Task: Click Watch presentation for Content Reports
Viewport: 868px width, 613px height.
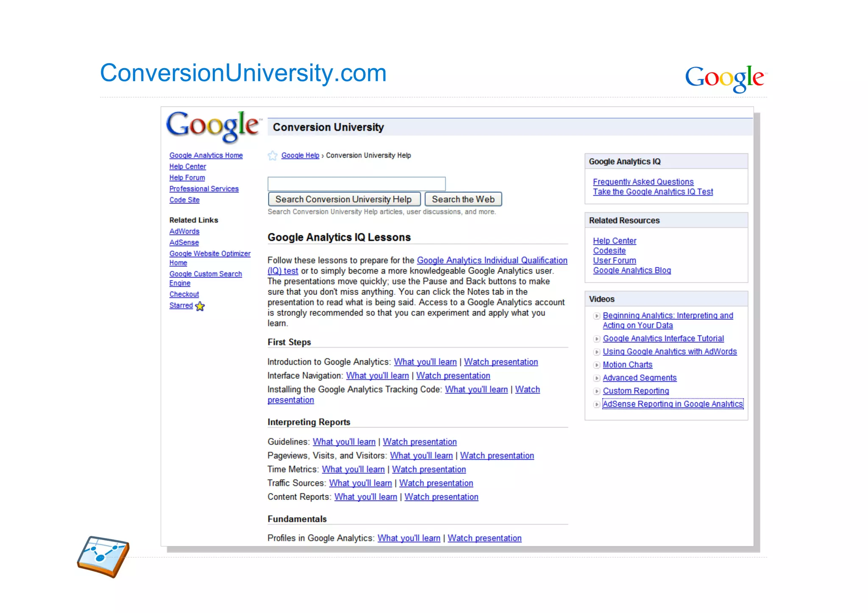Action: click(x=441, y=497)
